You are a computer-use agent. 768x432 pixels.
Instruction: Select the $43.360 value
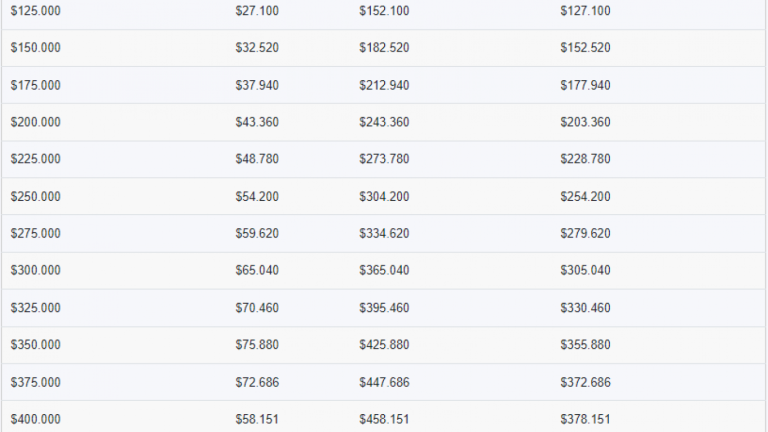click(x=257, y=122)
